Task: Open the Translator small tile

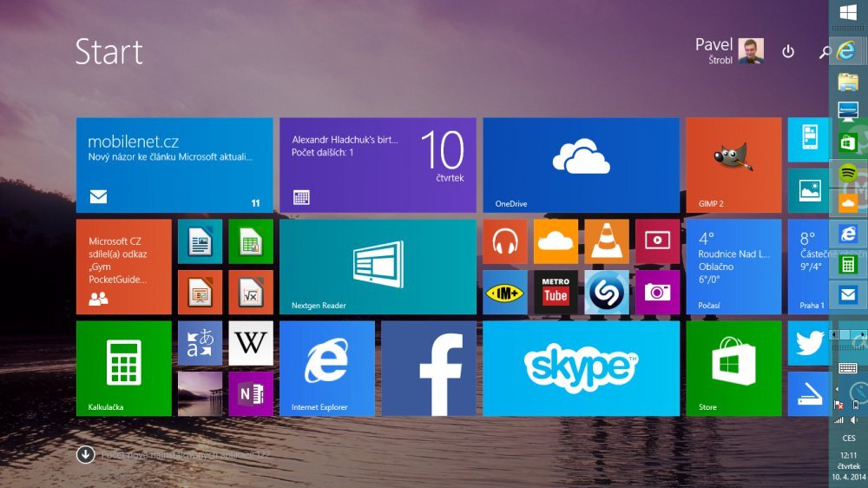Action: coord(200,343)
